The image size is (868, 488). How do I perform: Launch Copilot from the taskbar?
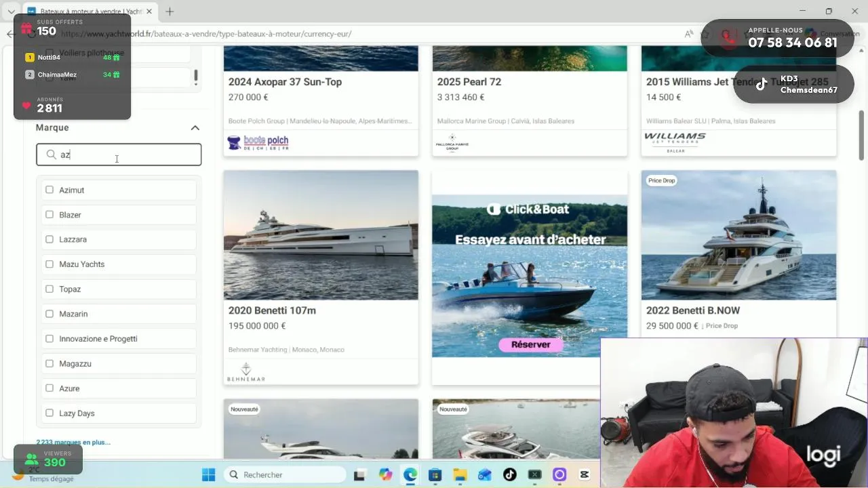coord(385,474)
